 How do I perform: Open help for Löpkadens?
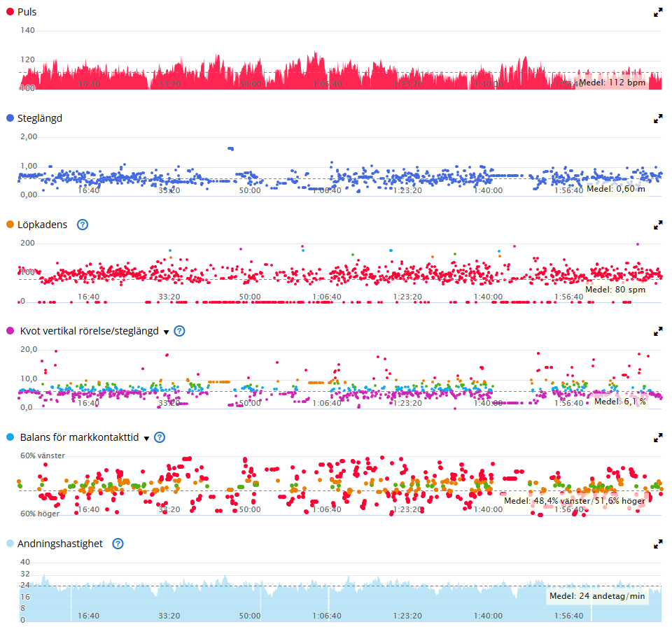point(83,225)
